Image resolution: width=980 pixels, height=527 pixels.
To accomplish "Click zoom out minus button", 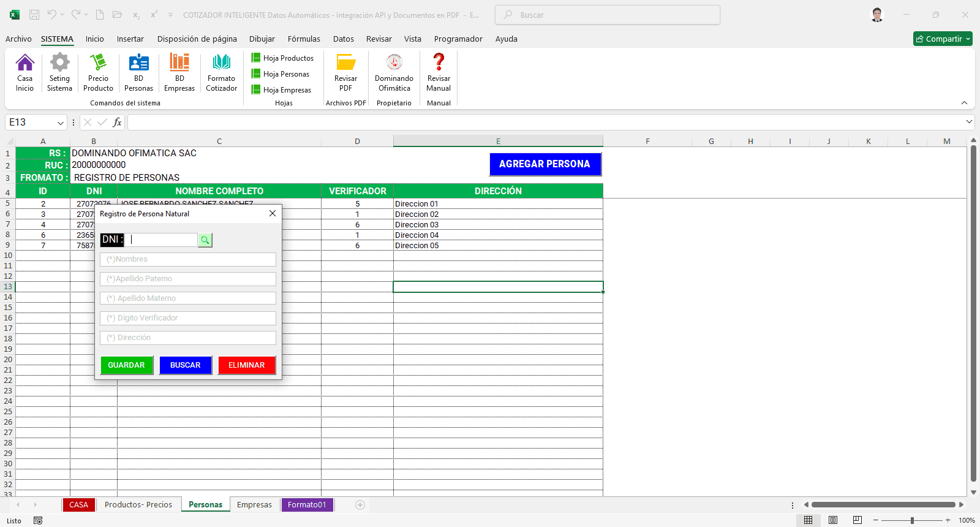I will [x=876, y=520].
